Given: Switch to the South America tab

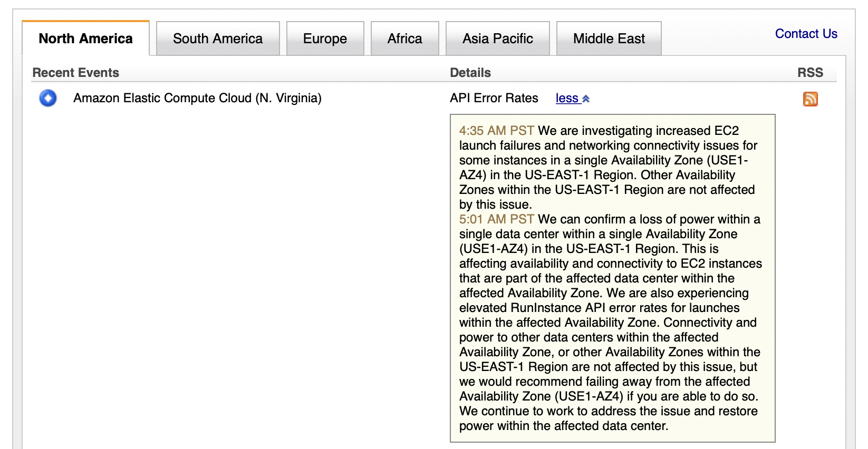Looking at the screenshot, I should (x=217, y=38).
